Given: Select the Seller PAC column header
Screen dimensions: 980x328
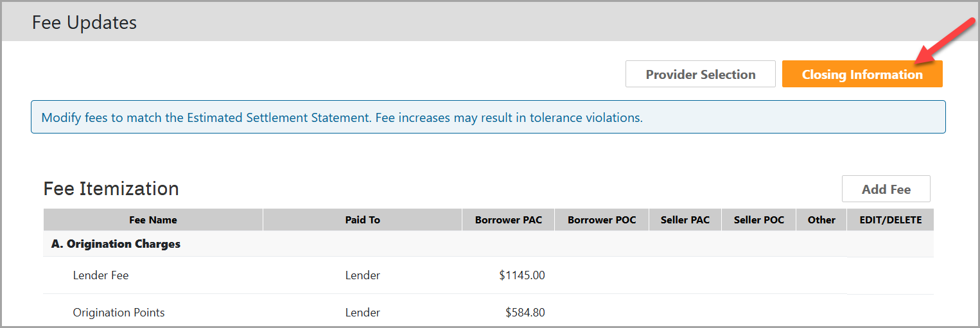Looking at the screenshot, I should tap(685, 220).
